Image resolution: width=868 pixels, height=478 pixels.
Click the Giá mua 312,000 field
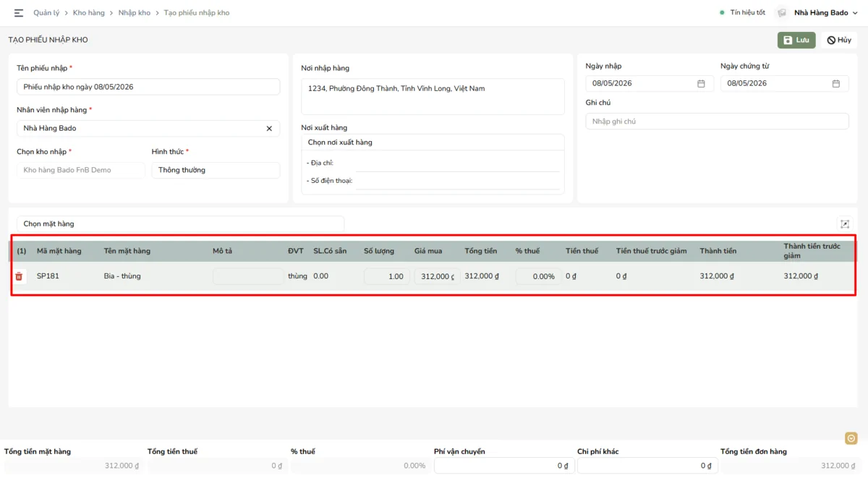click(x=437, y=276)
